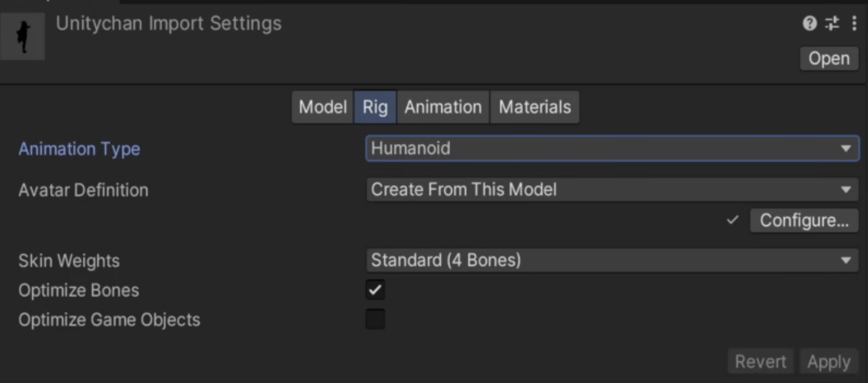This screenshot has width=868, height=383.
Task: Open the three-dot more options menu
Action: pyautogui.click(x=854, y=24)
